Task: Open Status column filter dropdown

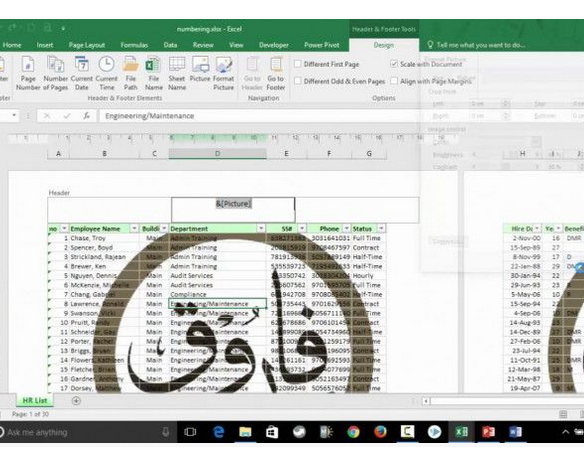Action: click(381, 228)
